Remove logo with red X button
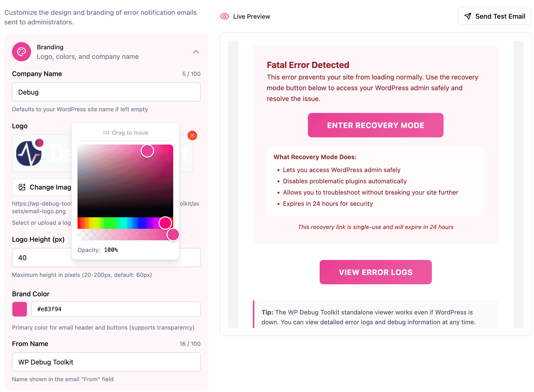This screenshot has height=392, width=534. point(192,135)
